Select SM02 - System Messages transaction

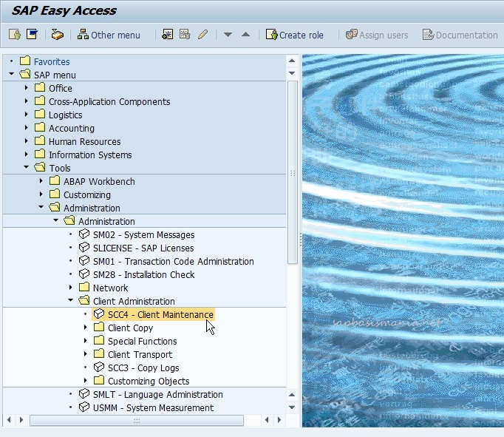point(143,234)
